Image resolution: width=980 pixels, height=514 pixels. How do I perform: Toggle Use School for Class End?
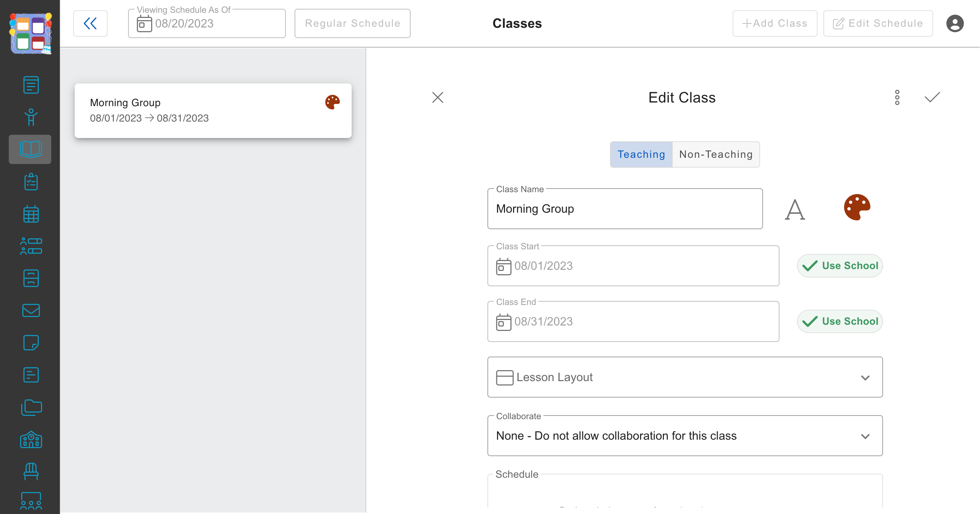pyautogui.click(x=839, y=321)
